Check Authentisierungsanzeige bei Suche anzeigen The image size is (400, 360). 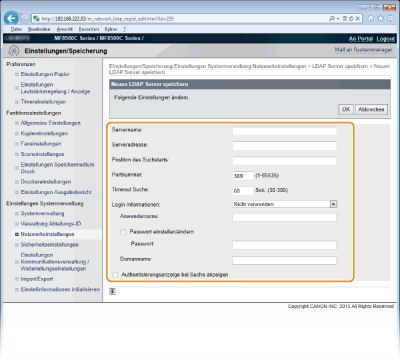(x=115, y=275)
